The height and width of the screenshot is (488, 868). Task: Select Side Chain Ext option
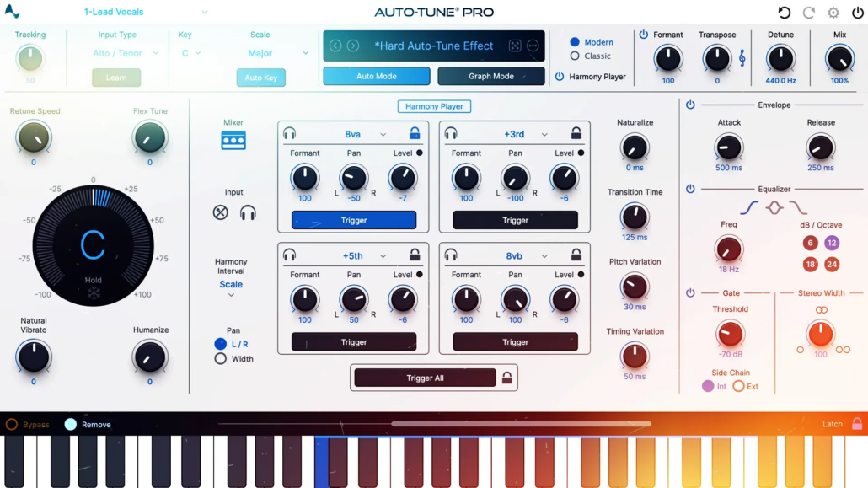[738, 386]
